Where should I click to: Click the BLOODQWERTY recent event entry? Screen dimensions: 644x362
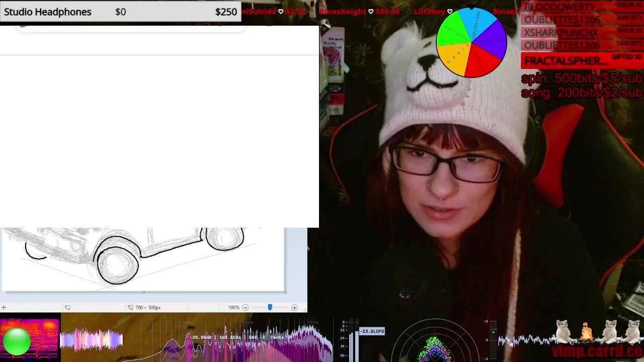click(582, 7)
